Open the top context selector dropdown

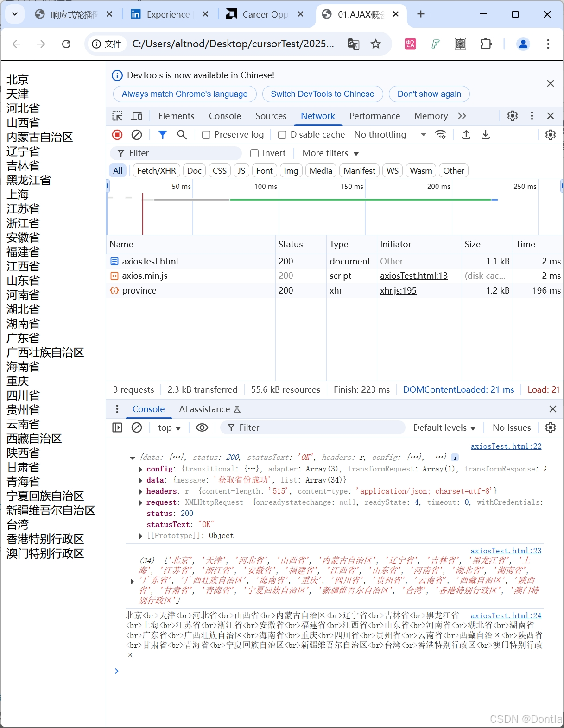point(169,427)
